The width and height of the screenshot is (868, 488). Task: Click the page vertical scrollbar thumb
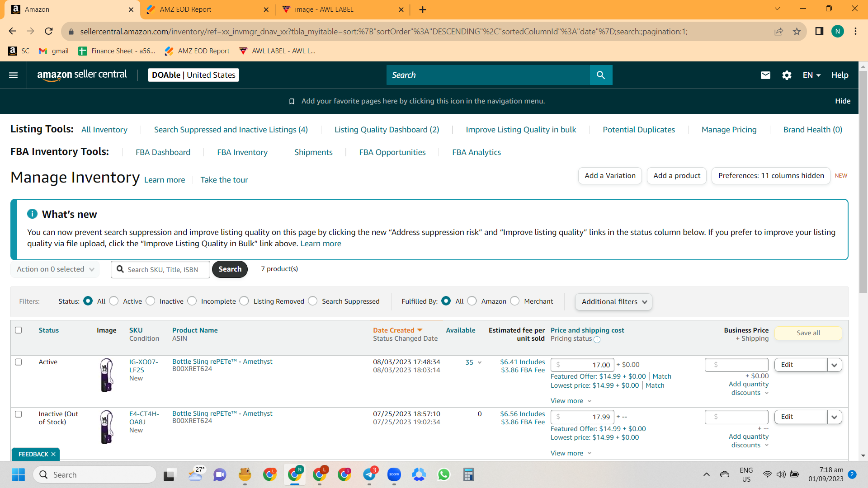pos(863,181)
